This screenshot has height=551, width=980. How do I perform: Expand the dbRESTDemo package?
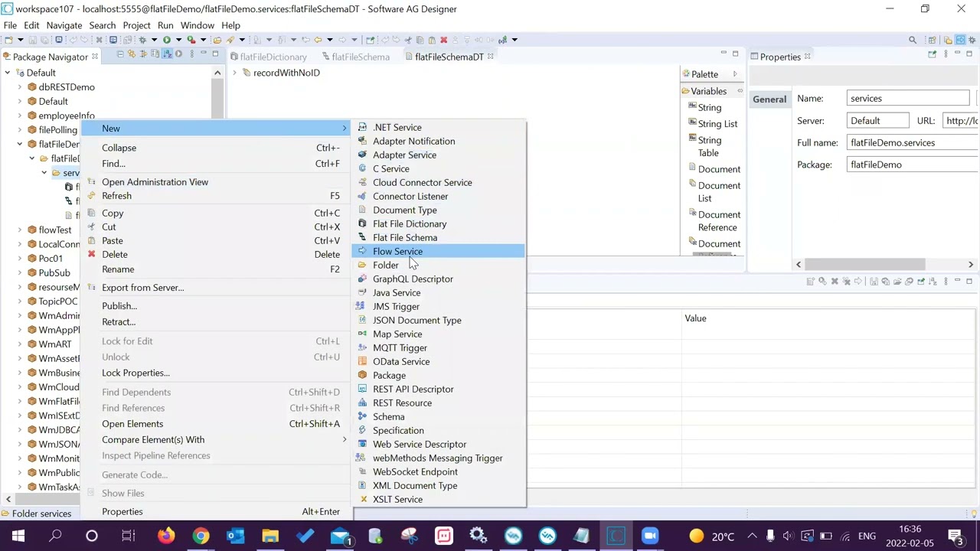pos(20,87)
